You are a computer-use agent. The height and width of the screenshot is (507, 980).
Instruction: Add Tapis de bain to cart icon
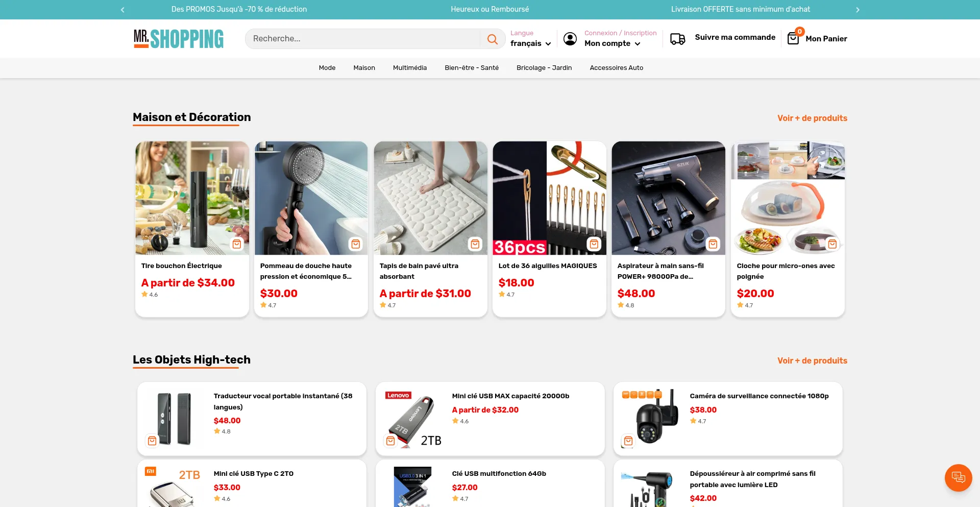pyautogui.click(x=475, y=244)
